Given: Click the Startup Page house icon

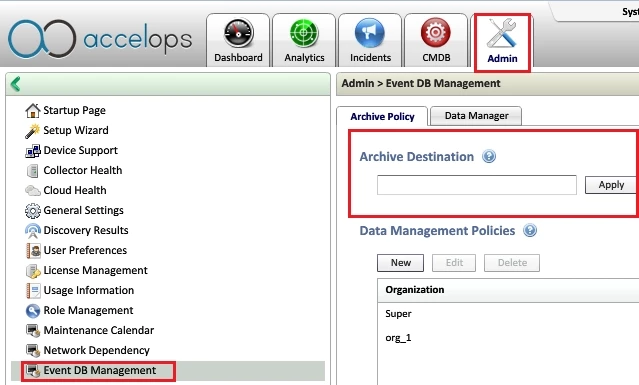Looking at the screenshot, I should 33,110.
